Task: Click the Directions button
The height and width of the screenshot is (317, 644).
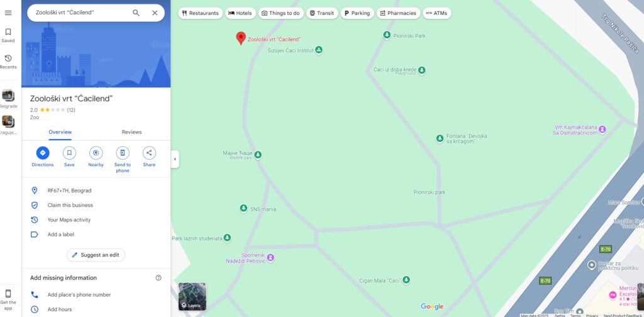Action: pos(43,153)
